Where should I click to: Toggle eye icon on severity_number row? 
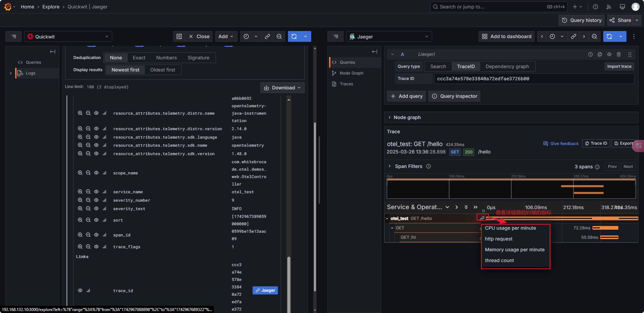[x=96, y=200]
